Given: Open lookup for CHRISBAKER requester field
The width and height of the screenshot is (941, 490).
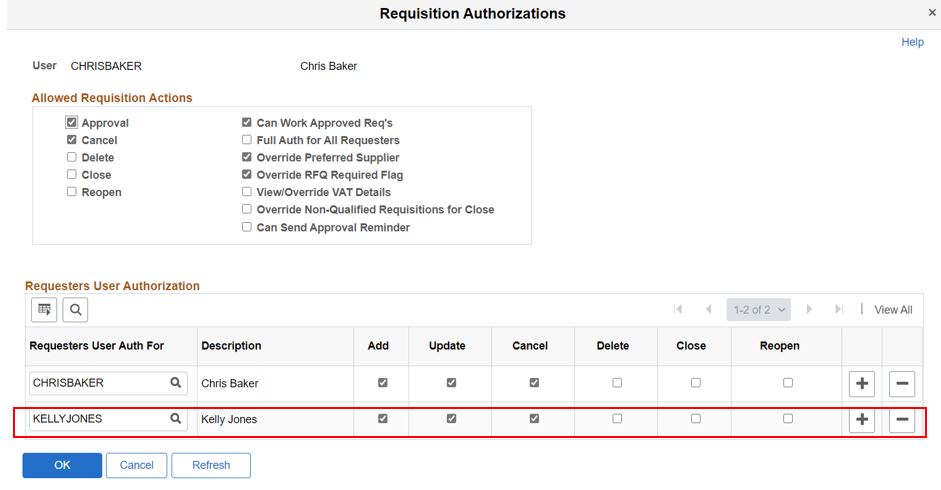Looking at the screenshot, I should 176,382.
